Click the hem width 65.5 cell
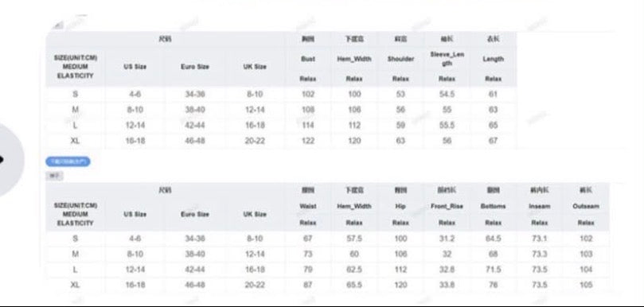Viewport: 644px width, 307px height. [x=354, y=285]
